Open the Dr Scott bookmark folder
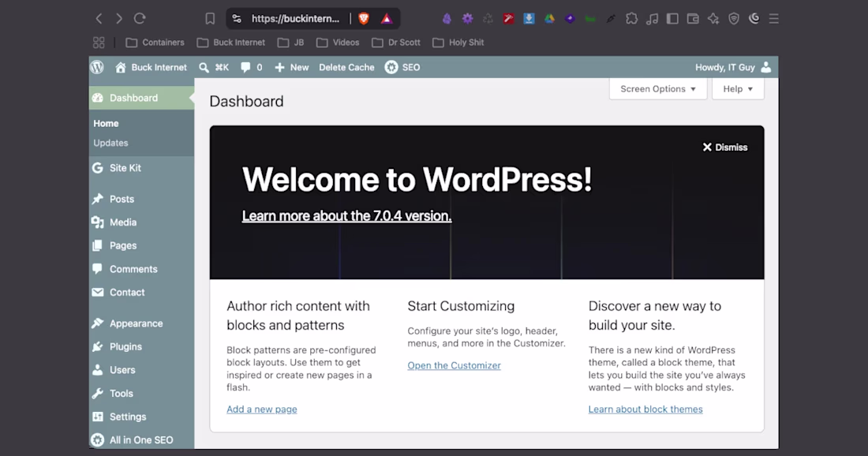The width and height of the screenshot is (868, 456). point(396,43)
